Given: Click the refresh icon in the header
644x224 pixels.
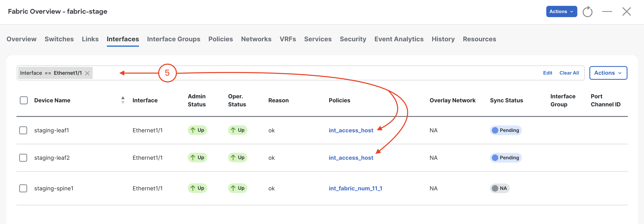Looking at the screenshot, I should (587, 11).
